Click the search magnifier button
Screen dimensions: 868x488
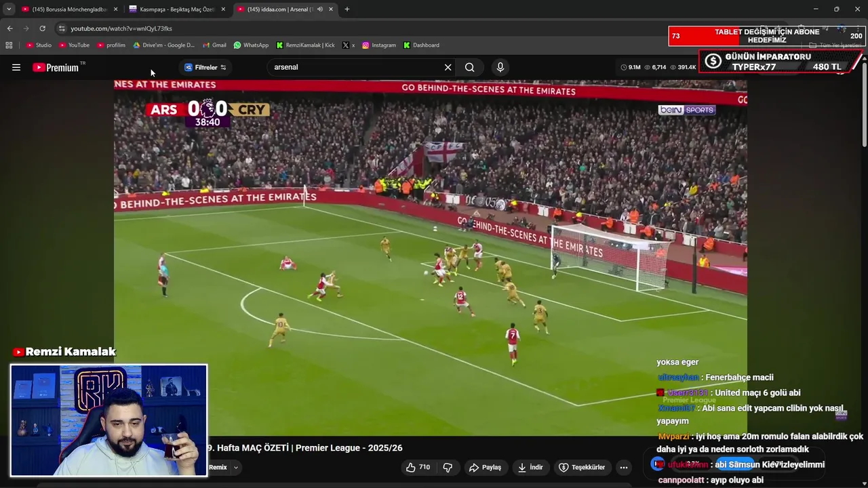tap(469, 67)
